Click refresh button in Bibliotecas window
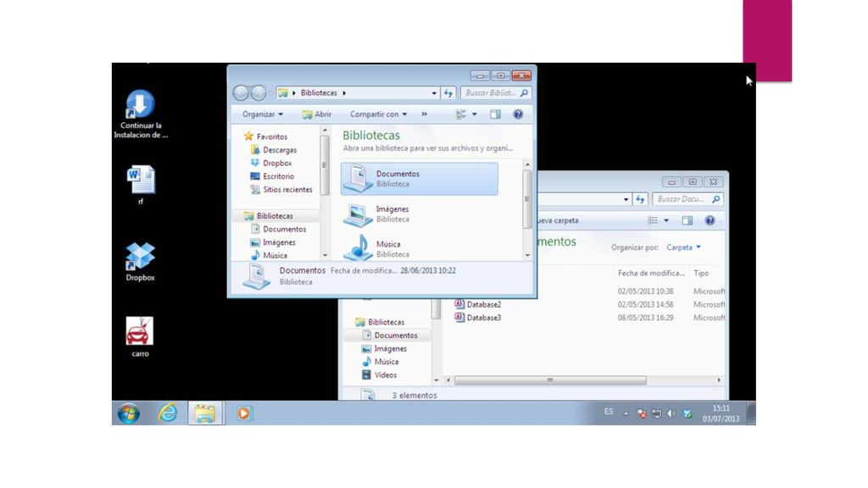Viewport: 868px width, 488px height. click(x=448, y=93)
